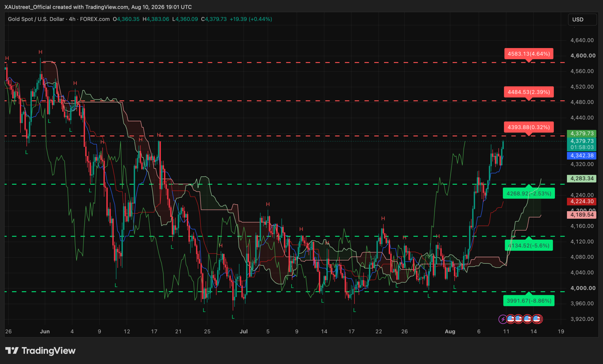This screenshot has width=603, height=364.
Task: Click the blue 4,342.38 price badge
Action: click(x=582, y=156)
